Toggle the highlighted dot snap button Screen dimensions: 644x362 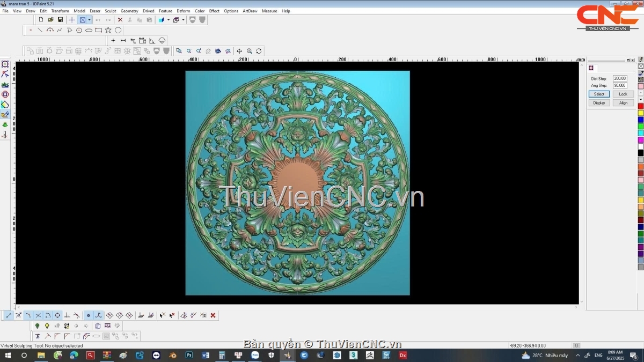click(89, 315)
